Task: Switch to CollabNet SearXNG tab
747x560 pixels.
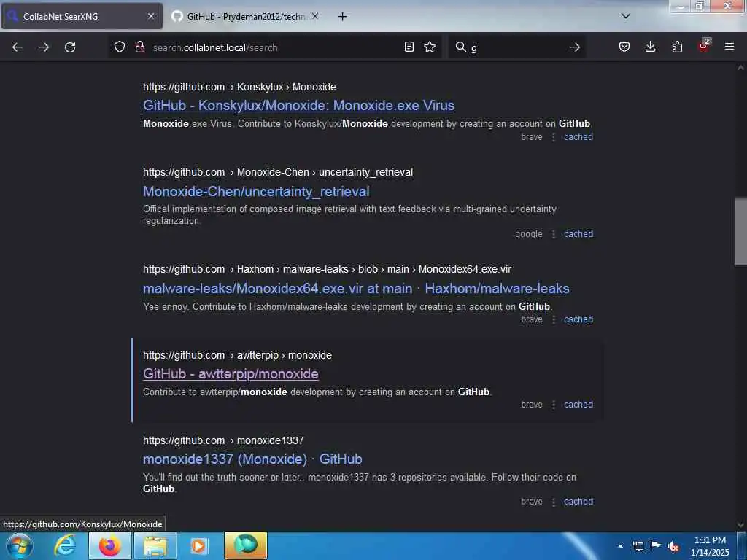Action: (82, 16)
